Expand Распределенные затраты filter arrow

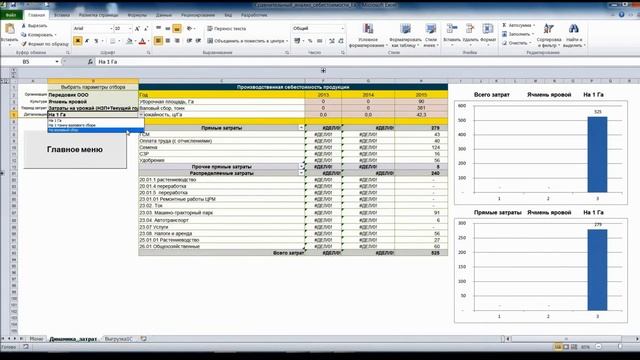click(301, 173)
